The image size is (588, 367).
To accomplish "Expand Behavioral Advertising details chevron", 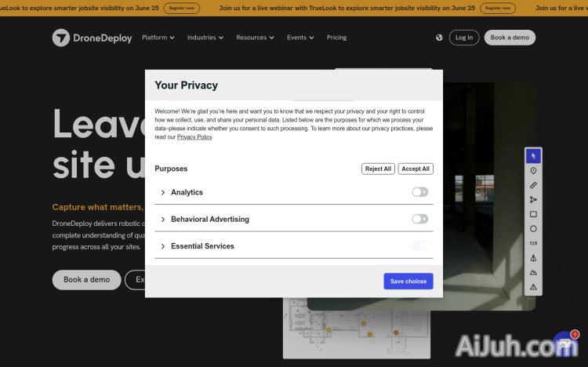I will pyautogui.click(x=163, y=220).
